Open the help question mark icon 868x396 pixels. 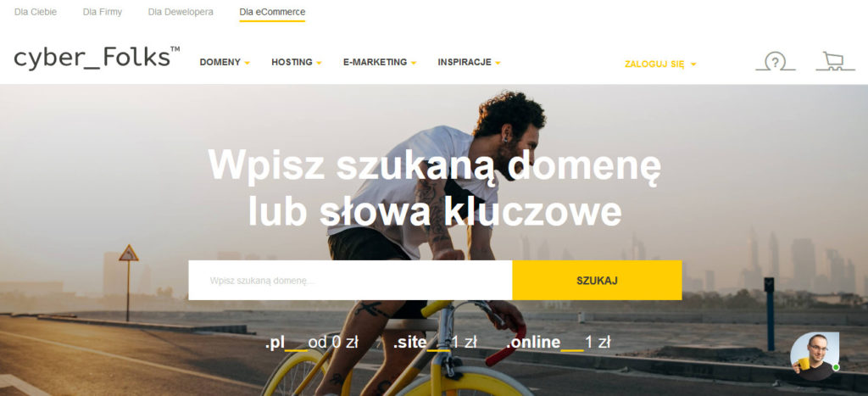[x=775, y=61]
